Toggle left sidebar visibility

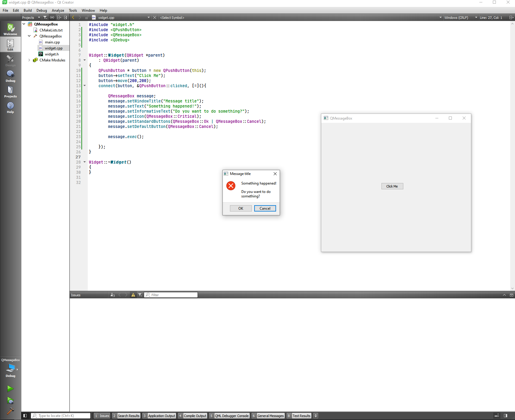25,416
